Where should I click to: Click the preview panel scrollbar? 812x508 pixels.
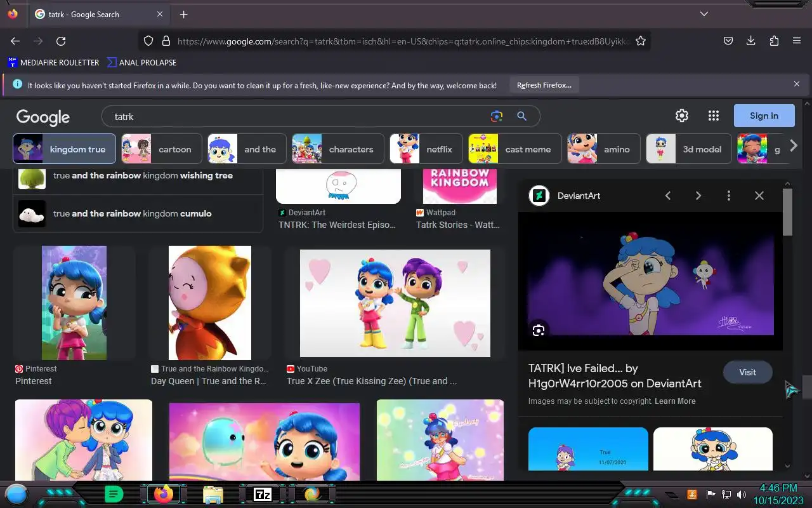pyautogui.click(x=788, y=212)
